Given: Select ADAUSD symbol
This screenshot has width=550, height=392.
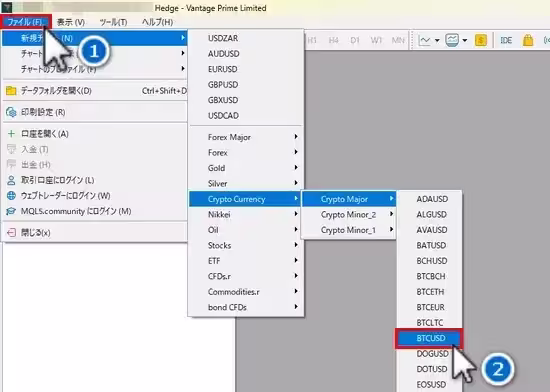Looking at the screenshot, I should tap(430, 199).
